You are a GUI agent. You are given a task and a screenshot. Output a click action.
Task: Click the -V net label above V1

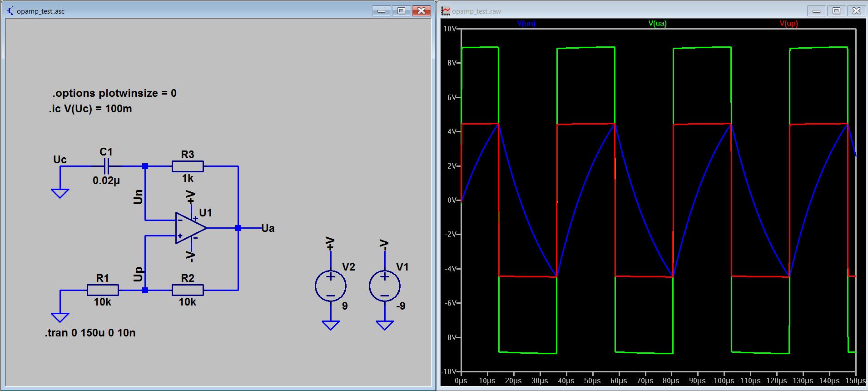click(384, 245)
